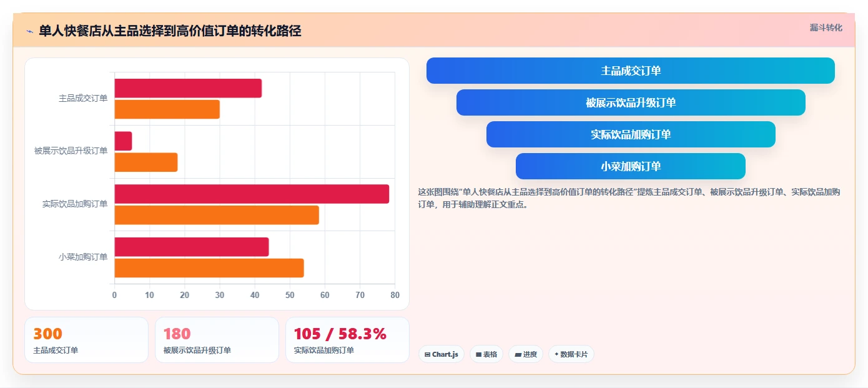Click the red bar for 被展示饮品升级订单
The image size is (868, 388).
[x=123, y=141]
